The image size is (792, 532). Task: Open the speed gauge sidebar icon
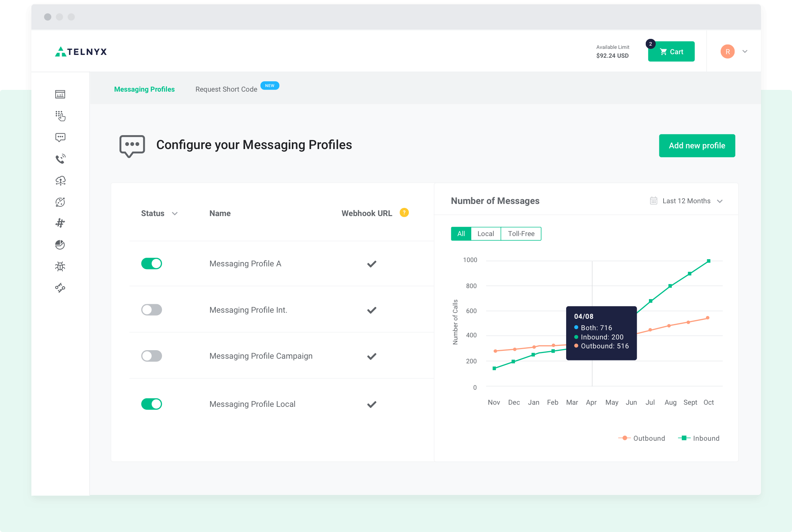tap(60, 202)
